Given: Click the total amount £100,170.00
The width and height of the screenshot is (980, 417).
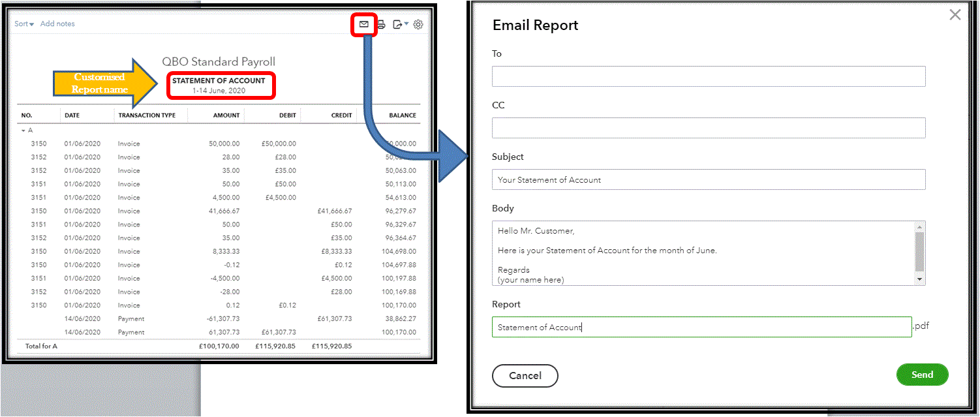Looking at the screenshot, I should (219, 347).
